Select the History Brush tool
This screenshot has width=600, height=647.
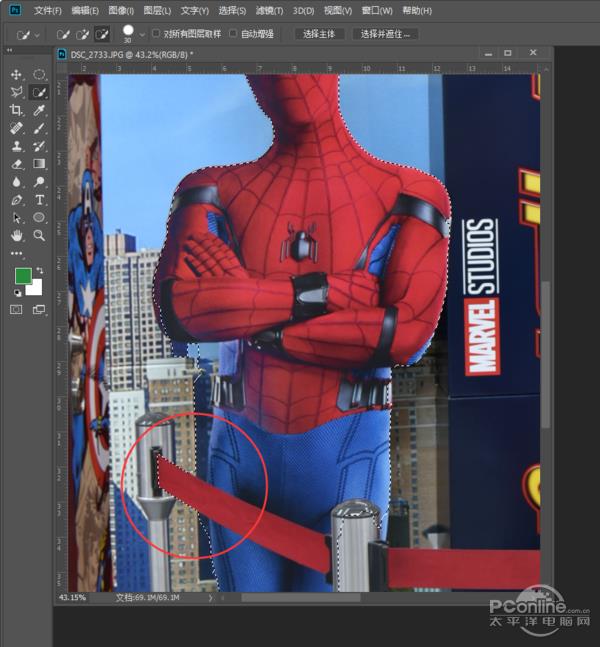[x=39, y=146]
